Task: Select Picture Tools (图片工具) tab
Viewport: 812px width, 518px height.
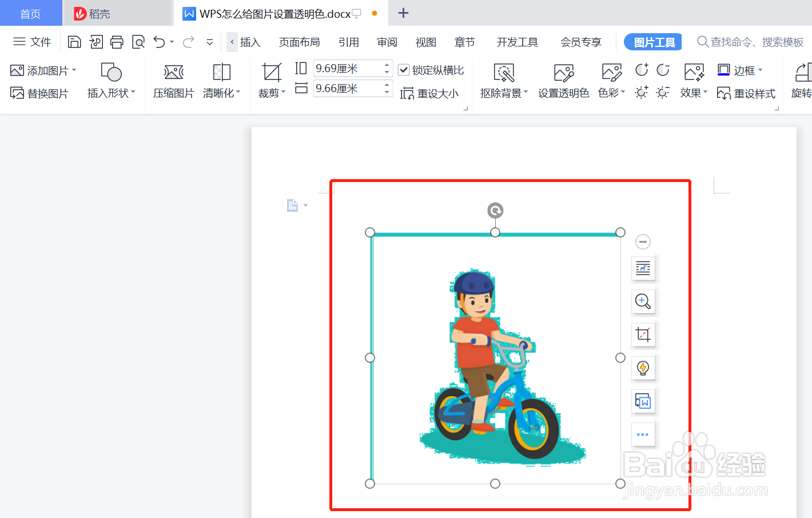Action: coord(653,42)
